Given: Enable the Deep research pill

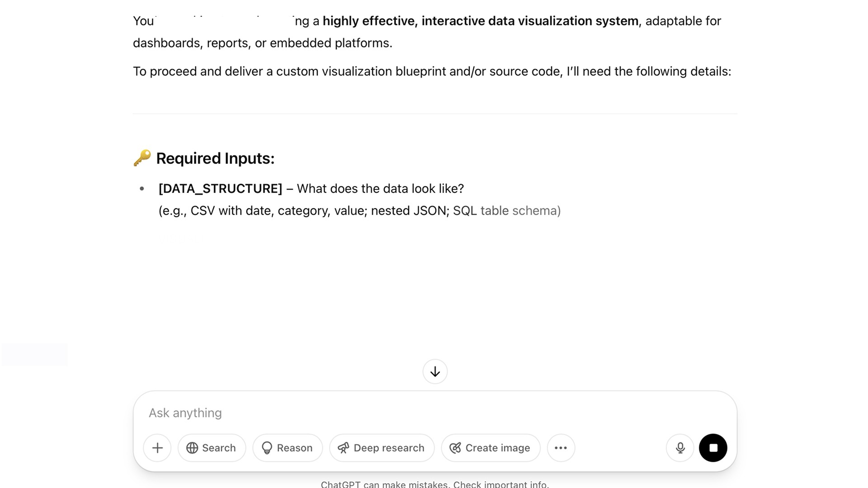Looking at the screenshot, I should coord(382,448).
